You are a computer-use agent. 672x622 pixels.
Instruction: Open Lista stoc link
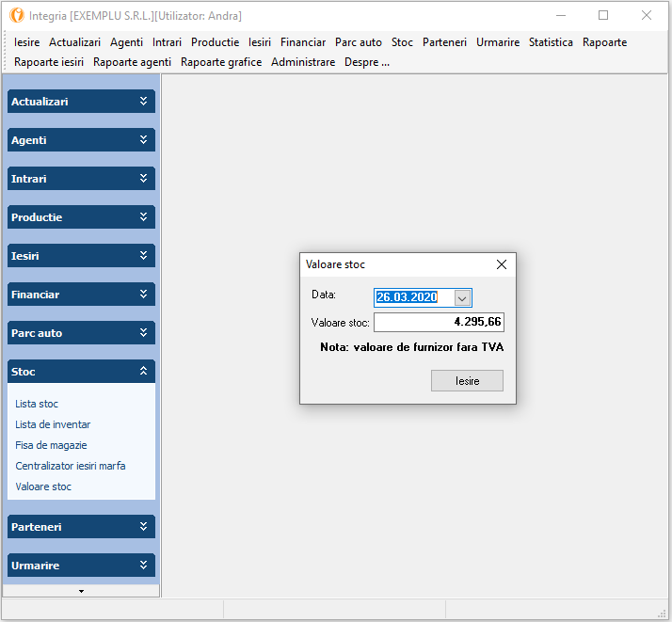coord(37,404)
